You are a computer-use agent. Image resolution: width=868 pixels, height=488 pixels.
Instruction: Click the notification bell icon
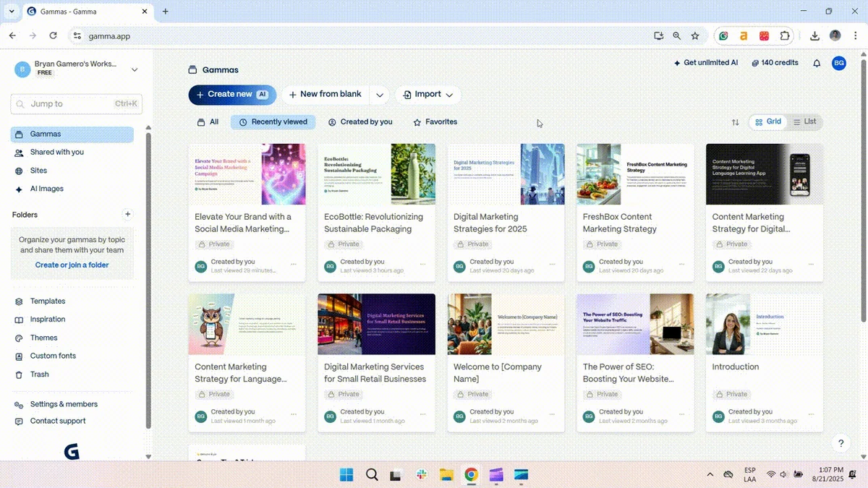(817, 63)
